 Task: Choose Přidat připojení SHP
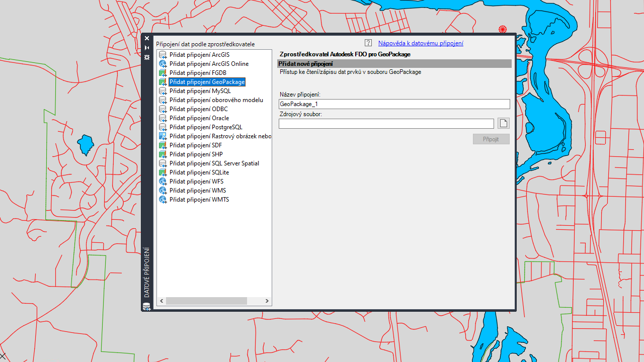[196, 154]
